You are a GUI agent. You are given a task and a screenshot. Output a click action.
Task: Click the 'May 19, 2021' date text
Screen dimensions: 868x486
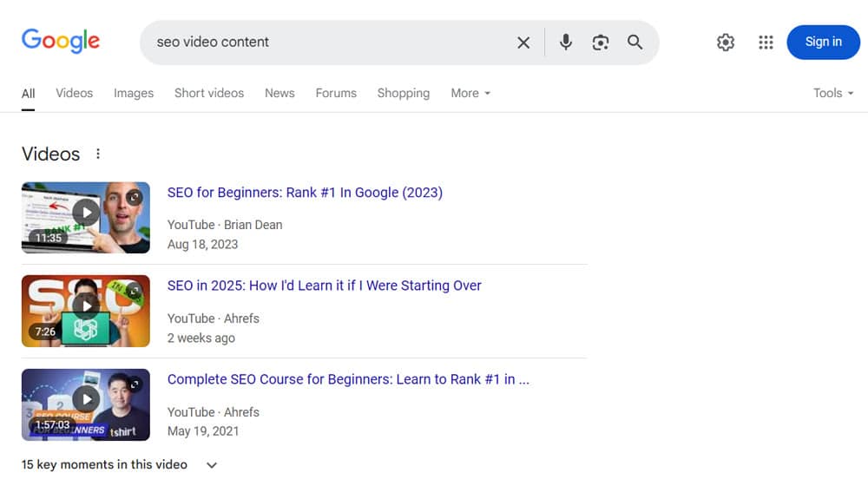tap(203, 431)
